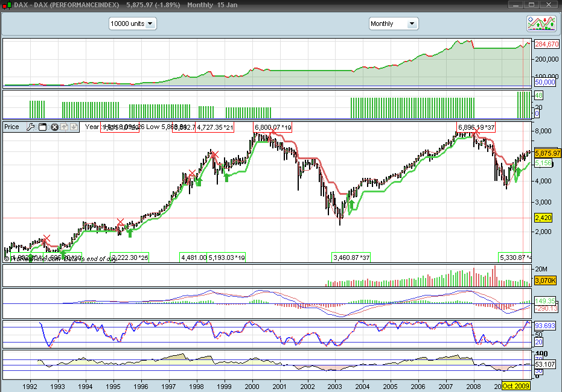
Task: Click the 5,193.03 *19 trade label
Action: 226,258
